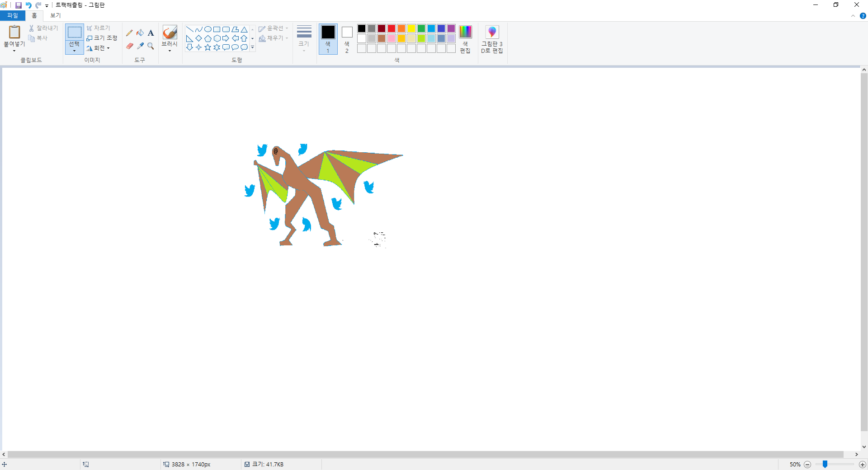Select the Text tool
The width and height of the screenshot is (868, 470).
(x=151, y=33)
